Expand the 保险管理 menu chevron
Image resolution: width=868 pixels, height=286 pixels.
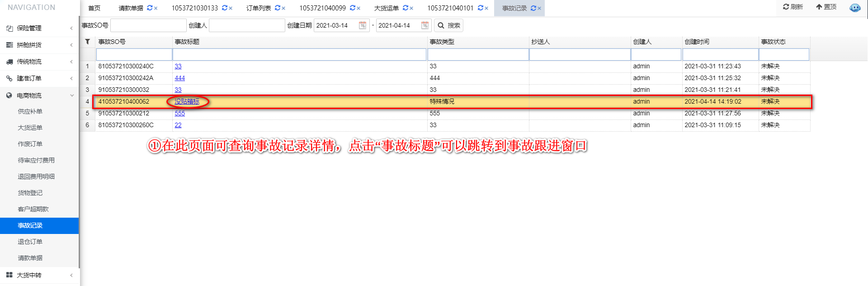[71, 28]
